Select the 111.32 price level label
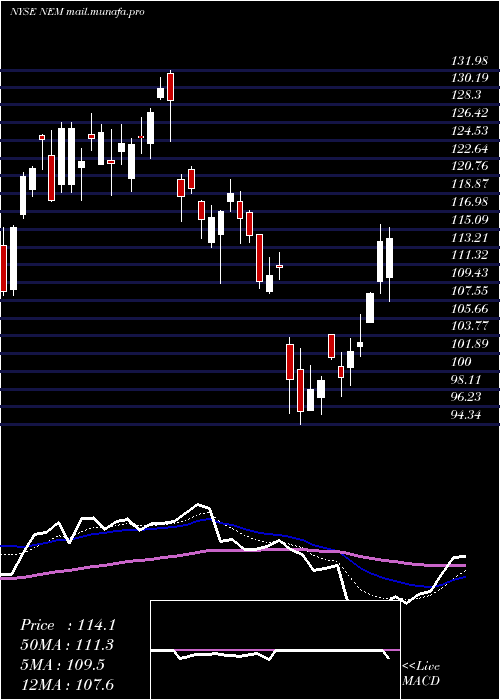Screen dimensions: 500x700 coord(469,255)
